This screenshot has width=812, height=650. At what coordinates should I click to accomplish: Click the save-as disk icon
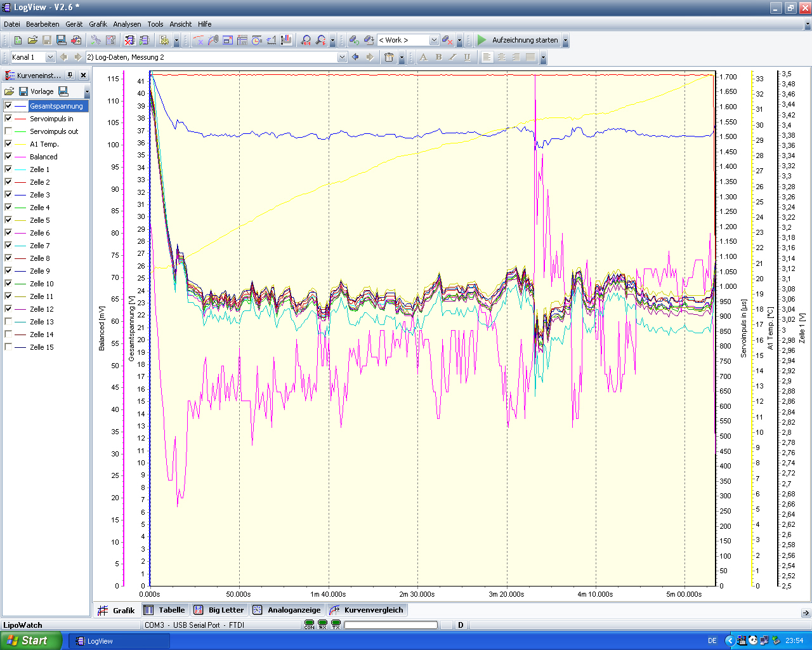coord(62,40)
